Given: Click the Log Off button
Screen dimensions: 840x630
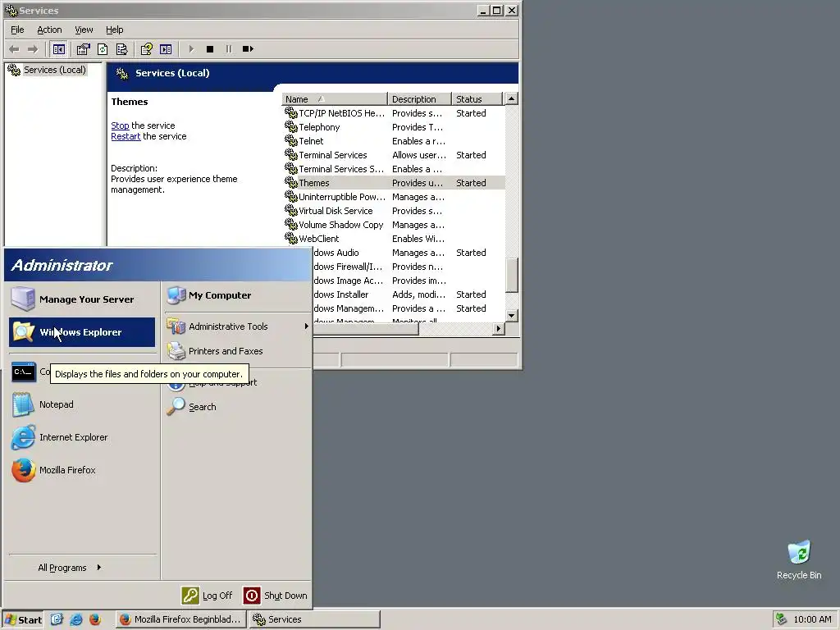Looking at the screenshot, I should click(207, 596).
